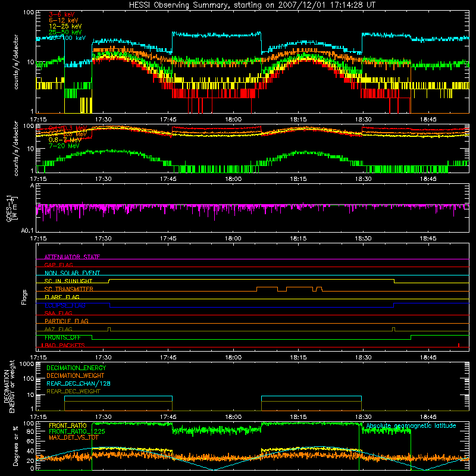Click the counts/s/detector axis title of keV panel

coord(16,62)
